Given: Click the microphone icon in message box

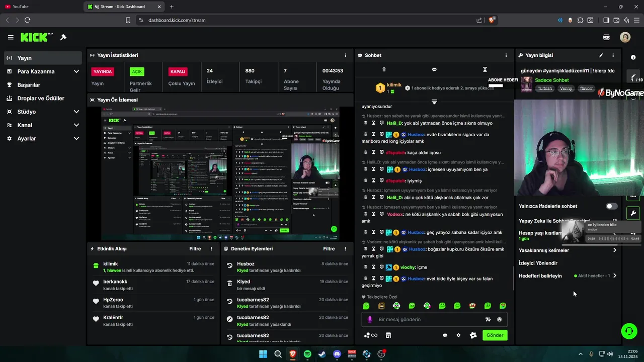Looking at the screenshot, I should (x=370, y=319).
